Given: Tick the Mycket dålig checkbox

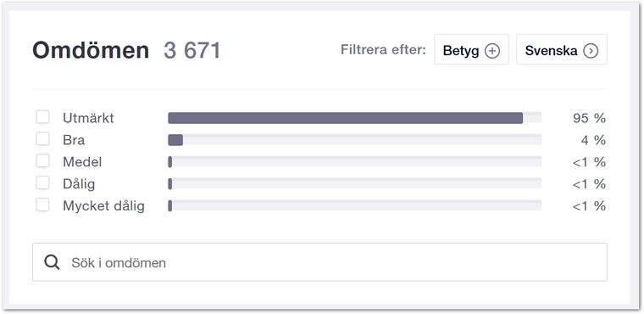Looking at the screenshot, I should click(x=42, y=205).
